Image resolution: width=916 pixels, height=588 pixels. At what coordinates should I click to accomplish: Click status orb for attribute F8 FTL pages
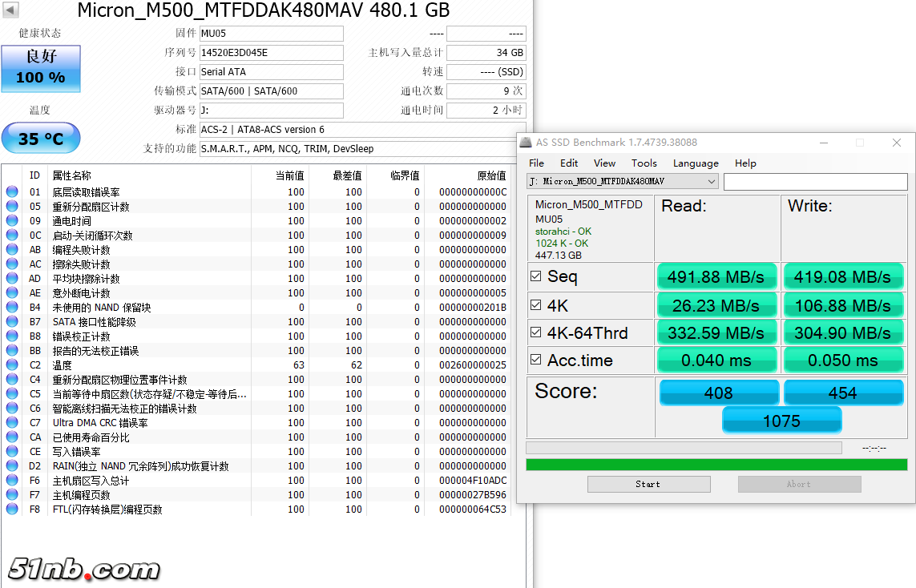coord(12,509)
